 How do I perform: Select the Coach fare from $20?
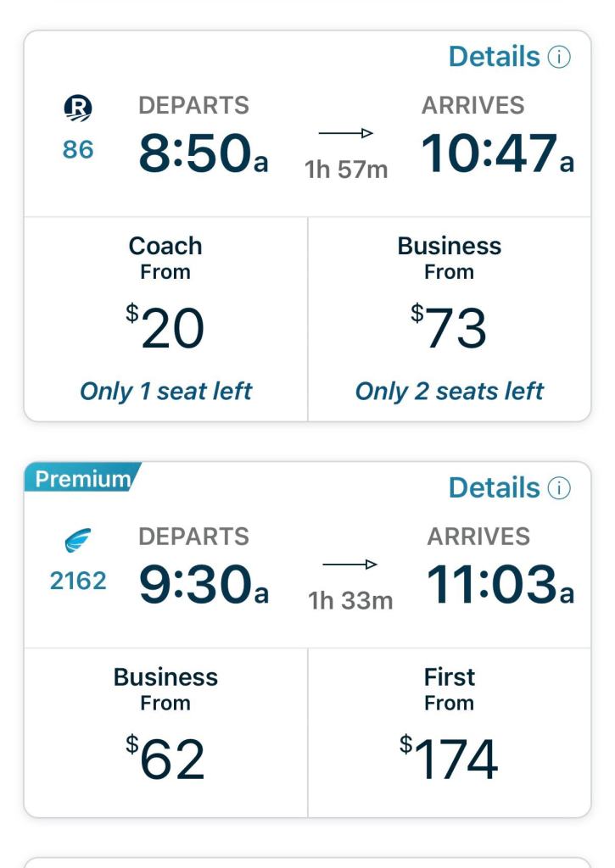click(165, 319)
